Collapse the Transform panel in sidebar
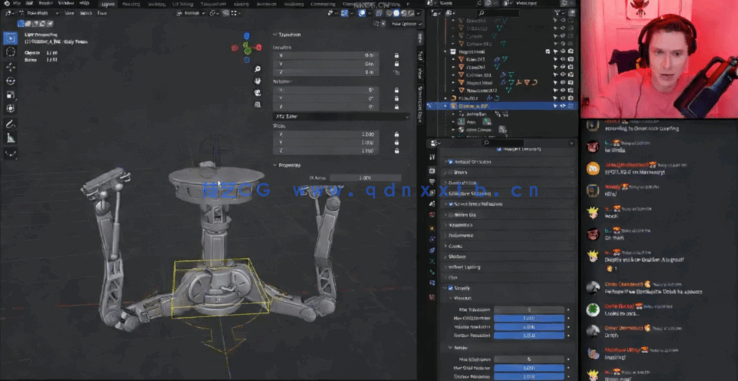The width and height of the screenshot is (738, 381). pos(287,35)
